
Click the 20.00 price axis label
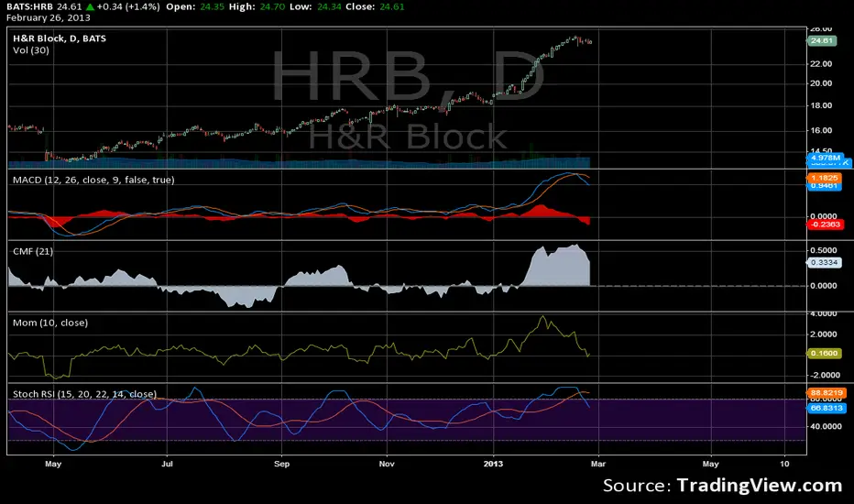click(x=821, y=83)
